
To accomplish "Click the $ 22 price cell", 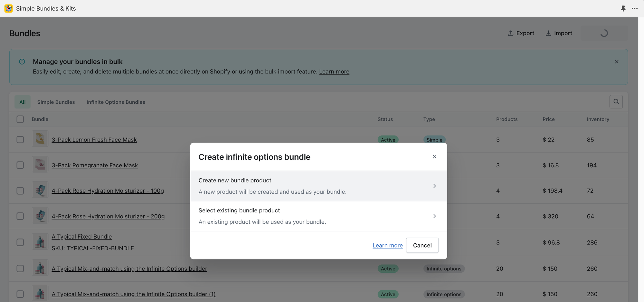I will click(548, 140).
